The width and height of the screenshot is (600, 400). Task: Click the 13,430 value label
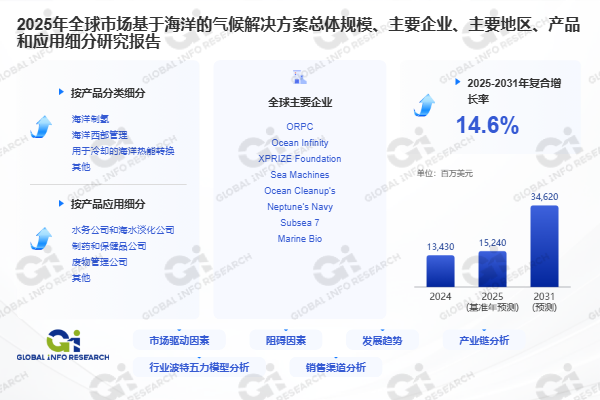click(x=440, y=247)
